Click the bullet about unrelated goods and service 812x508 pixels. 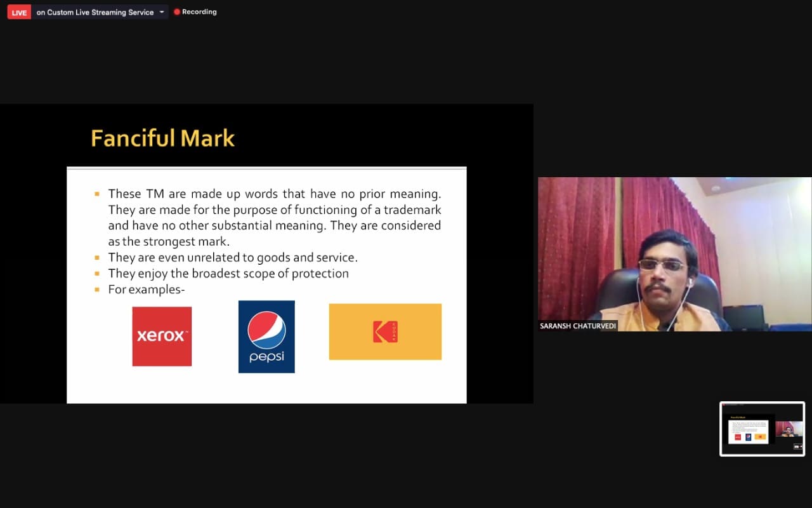tap(233, 257)
